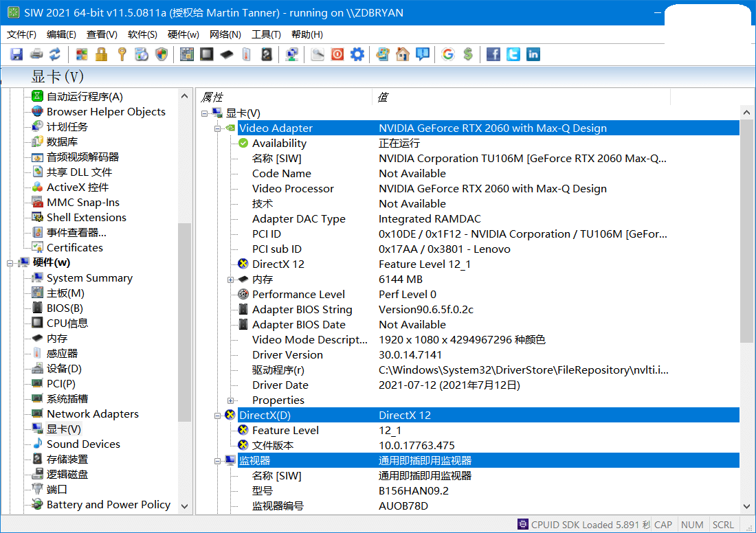The image size is (756, 533).
Task: Open the 编辑(E) menu
Action: (x=61, y=35)
